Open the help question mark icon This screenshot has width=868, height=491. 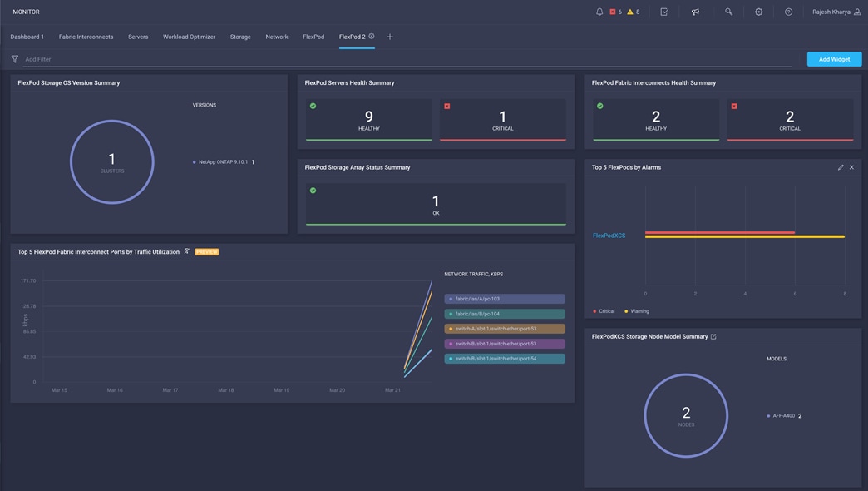click(789, 12)
